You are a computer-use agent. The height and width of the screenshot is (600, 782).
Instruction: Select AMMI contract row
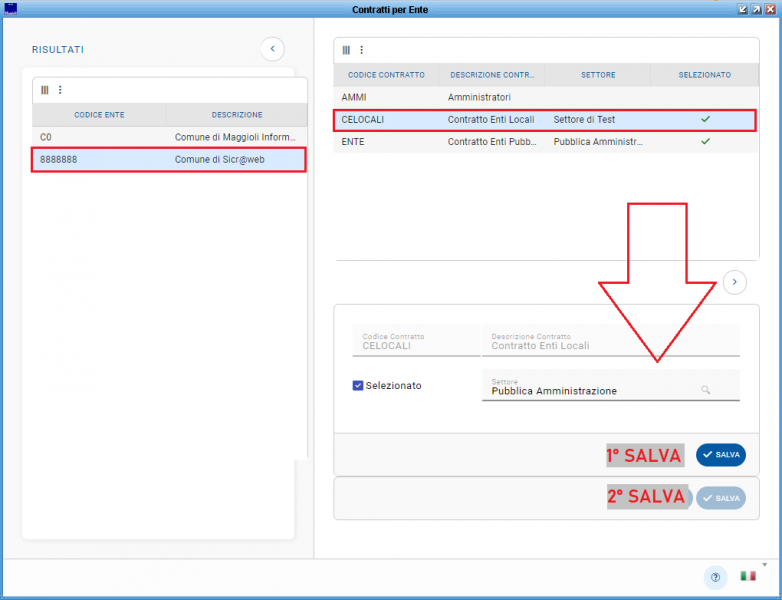pos(546,97)
